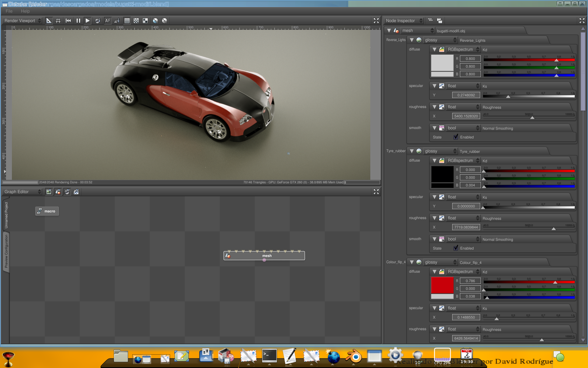Click the red Colour_flip_4 diffuse color swatch
The image size is (588, 368).
(442, 285)
